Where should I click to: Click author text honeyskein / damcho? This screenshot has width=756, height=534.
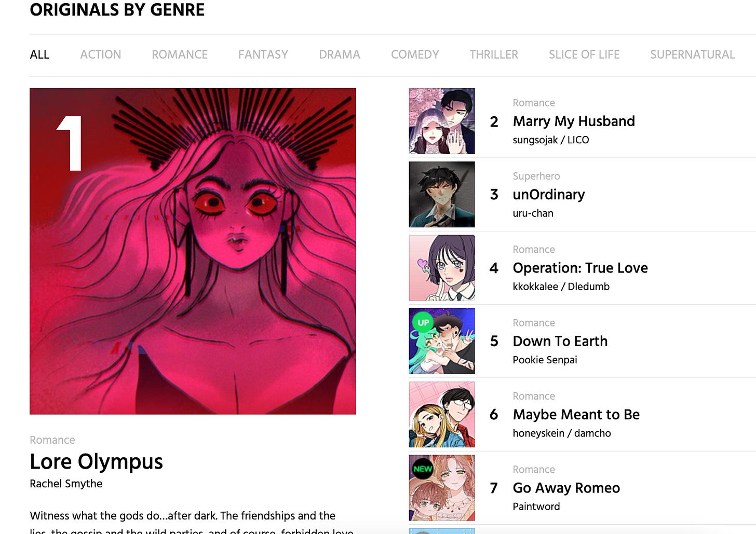[x=561, y=433]
